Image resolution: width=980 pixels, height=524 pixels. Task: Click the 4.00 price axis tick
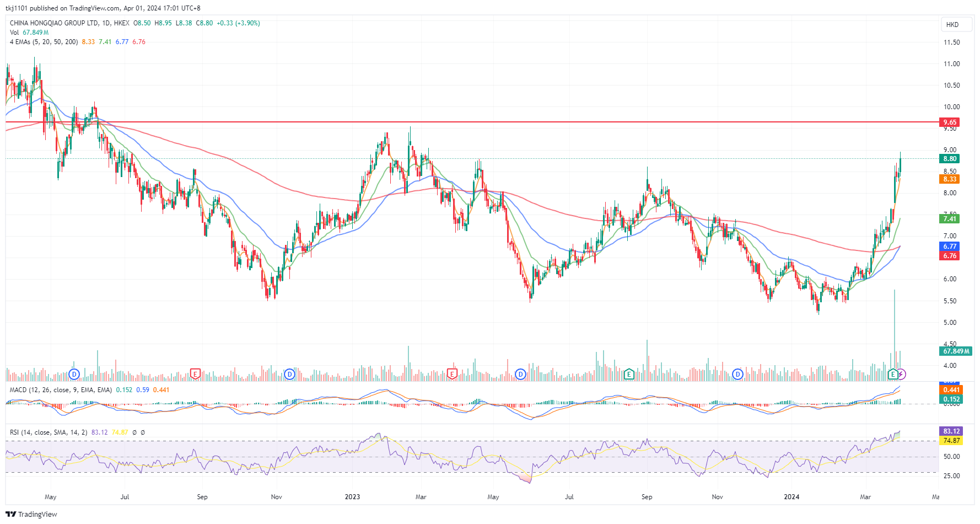coord(950,366)
